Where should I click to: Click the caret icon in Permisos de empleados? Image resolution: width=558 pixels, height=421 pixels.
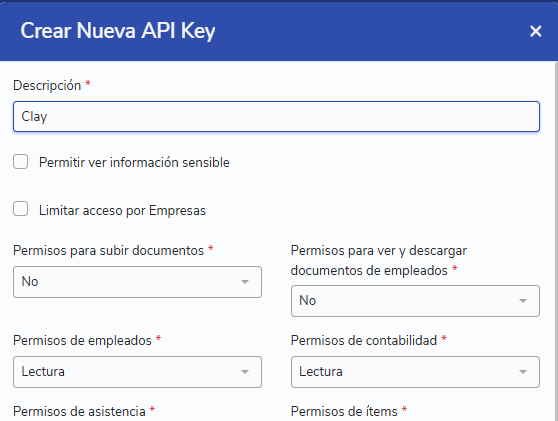pos(244,372)
